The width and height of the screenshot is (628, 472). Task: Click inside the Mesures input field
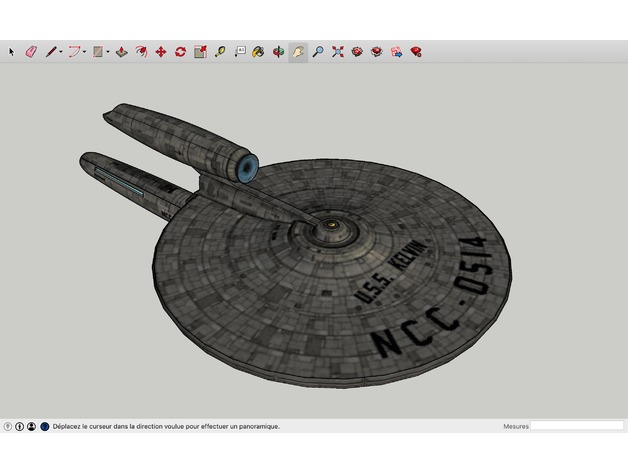[577, 426]
